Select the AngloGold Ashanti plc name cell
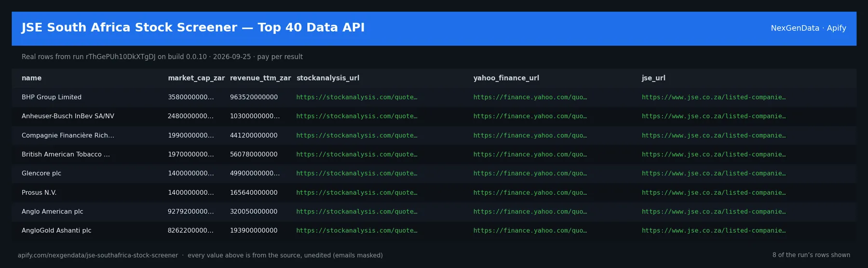868x268 pixels. pos(56,230)
